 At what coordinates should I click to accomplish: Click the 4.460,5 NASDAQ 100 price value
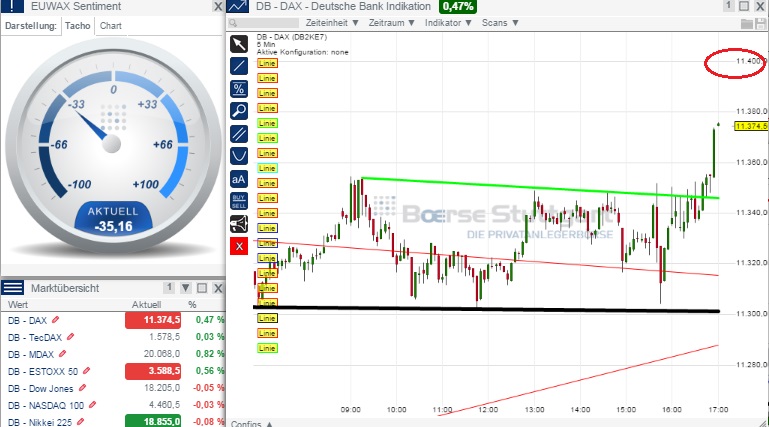[165, 405]
